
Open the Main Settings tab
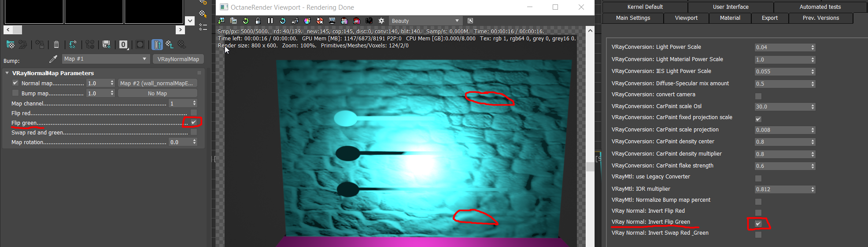pos(633,18)
